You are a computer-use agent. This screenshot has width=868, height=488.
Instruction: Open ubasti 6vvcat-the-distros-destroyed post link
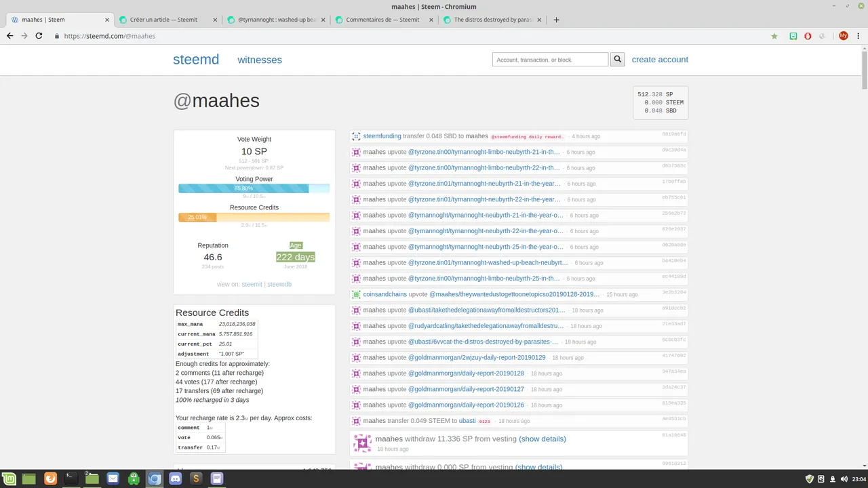pos(483,342)
